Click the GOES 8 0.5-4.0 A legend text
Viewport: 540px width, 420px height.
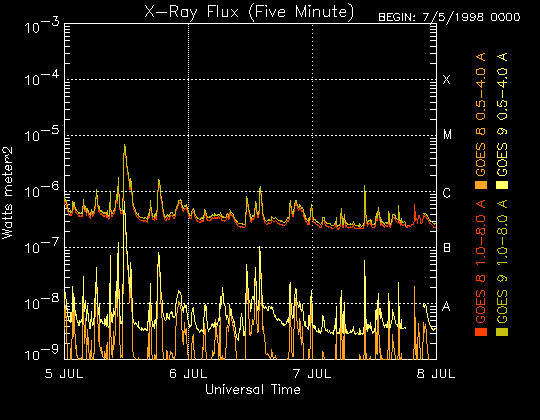click(x=481, y=114)
